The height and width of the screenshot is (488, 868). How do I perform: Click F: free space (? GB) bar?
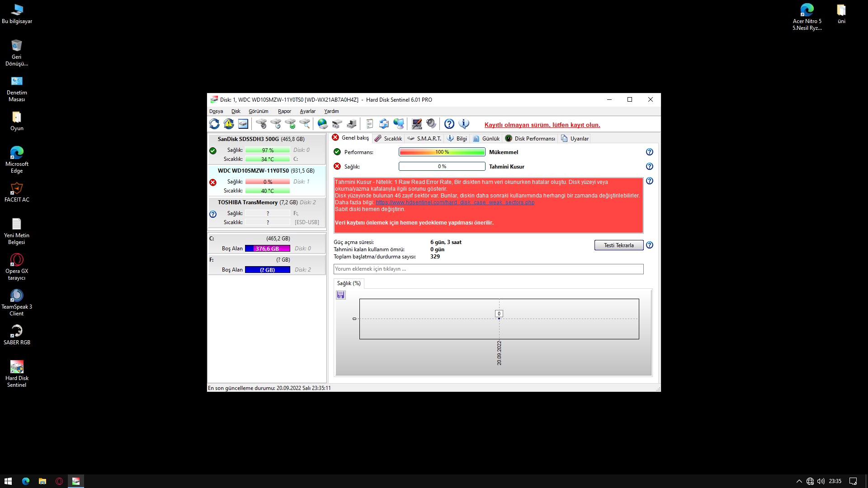pos(268,270)
